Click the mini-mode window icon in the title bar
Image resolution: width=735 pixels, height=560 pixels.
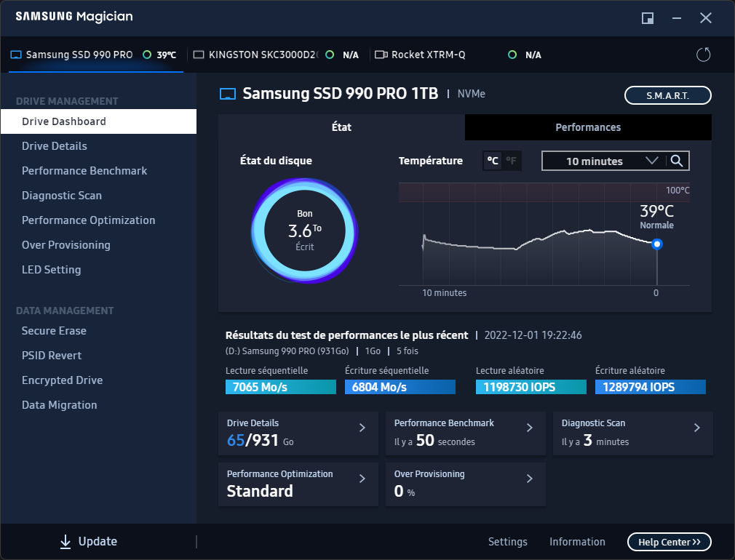coord(648,18)
